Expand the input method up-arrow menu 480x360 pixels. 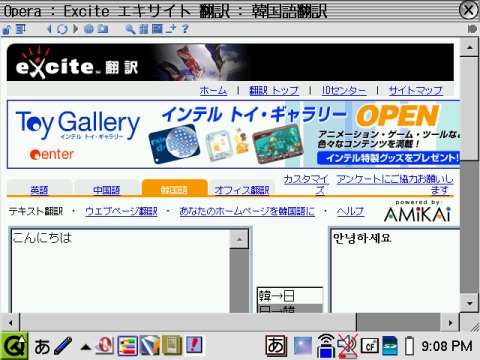(86, 347)
